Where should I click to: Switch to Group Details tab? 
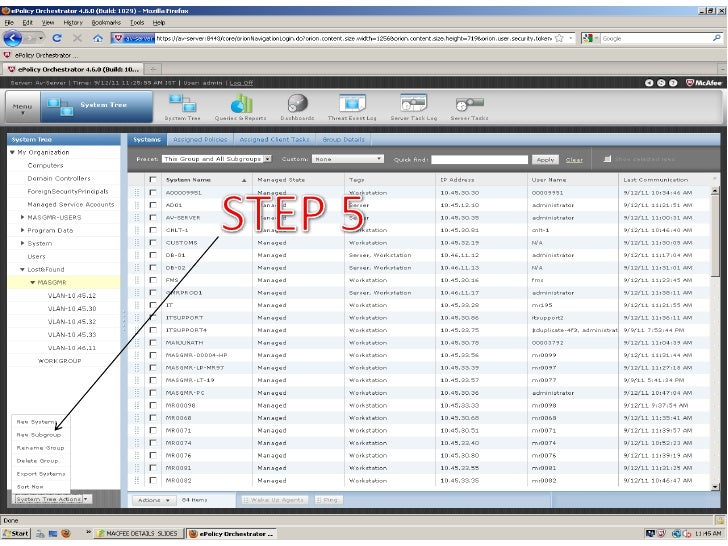coord(344,139)
